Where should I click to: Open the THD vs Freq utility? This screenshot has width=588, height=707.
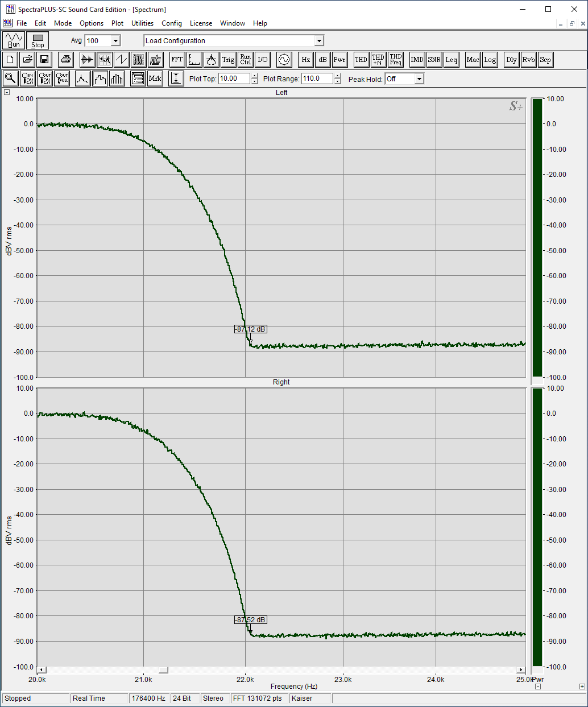(x=395, y=60)
